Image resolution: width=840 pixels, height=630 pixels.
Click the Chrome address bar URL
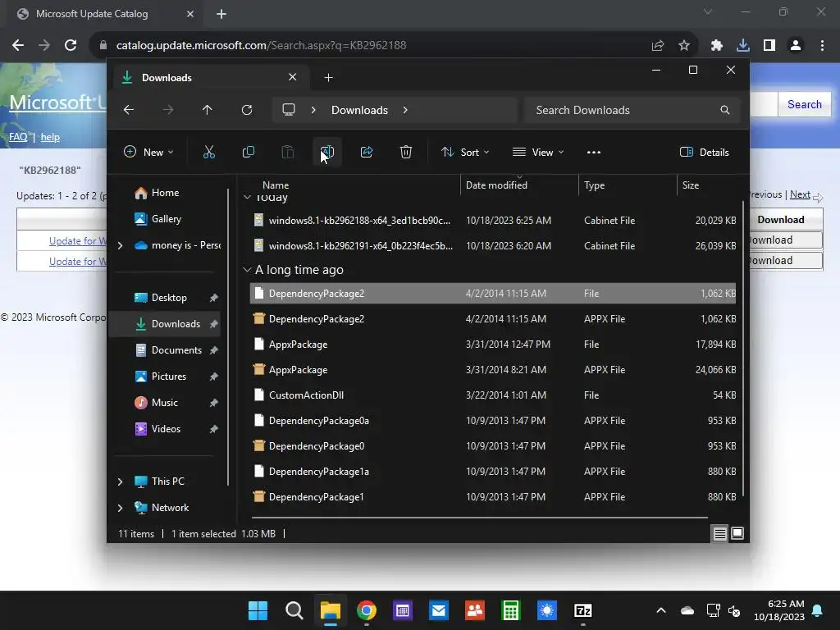tap(261, 46)
